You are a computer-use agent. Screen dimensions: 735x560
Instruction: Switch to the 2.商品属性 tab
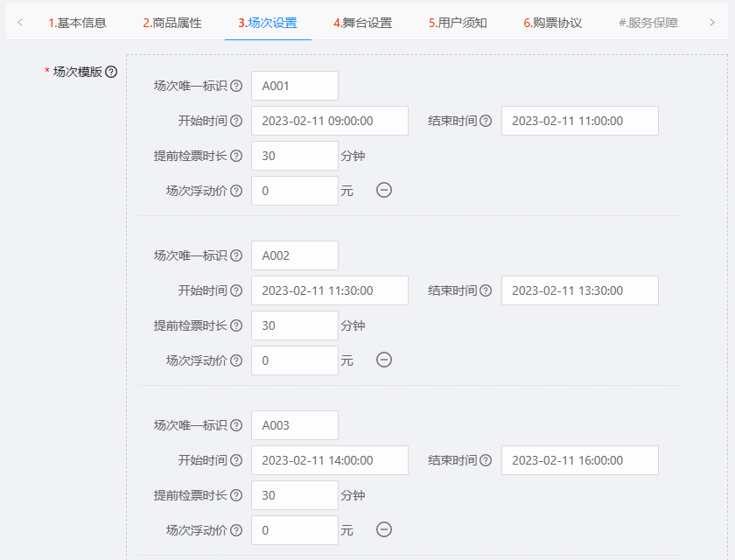[172, 23]
